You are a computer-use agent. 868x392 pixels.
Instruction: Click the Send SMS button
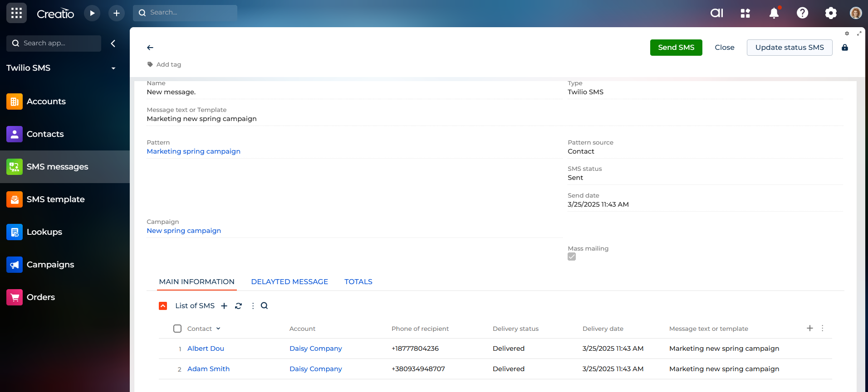click(676, 48)
